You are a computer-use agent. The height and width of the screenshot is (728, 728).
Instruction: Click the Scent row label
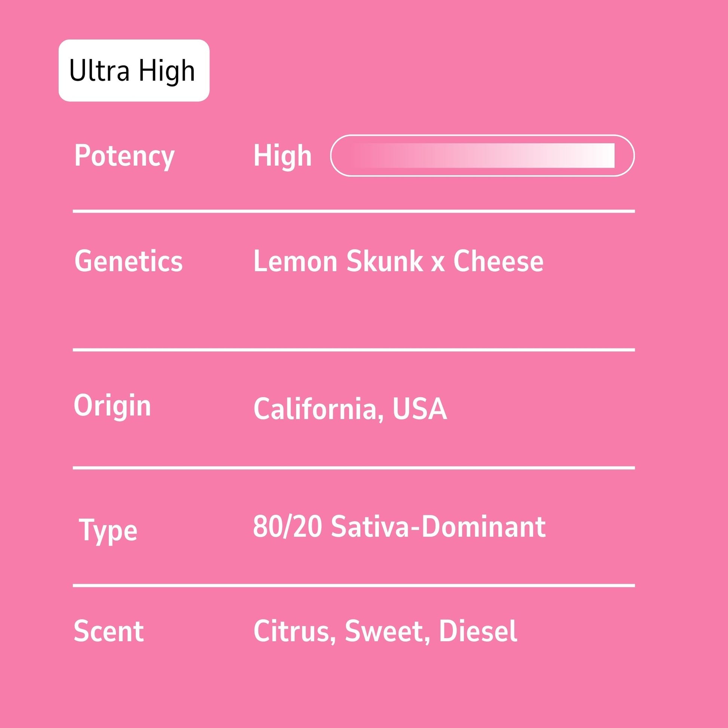108,631
